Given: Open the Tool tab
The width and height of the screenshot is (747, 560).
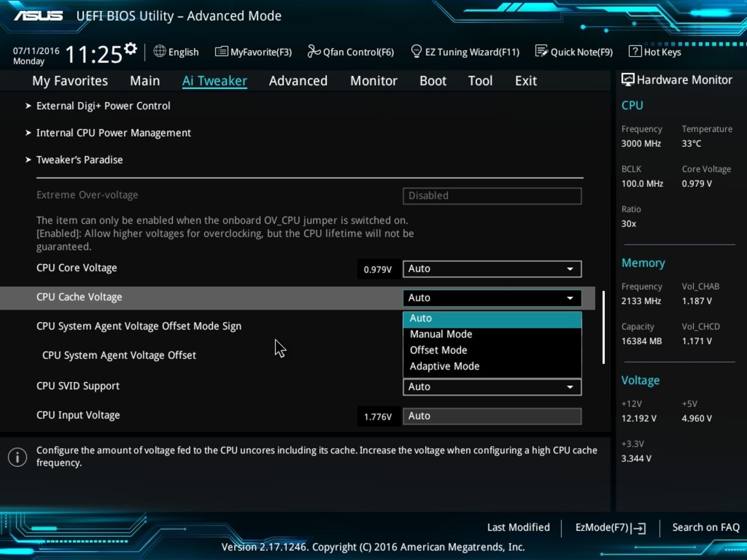Looking at the screenshot, I should (x=480, y=81).
